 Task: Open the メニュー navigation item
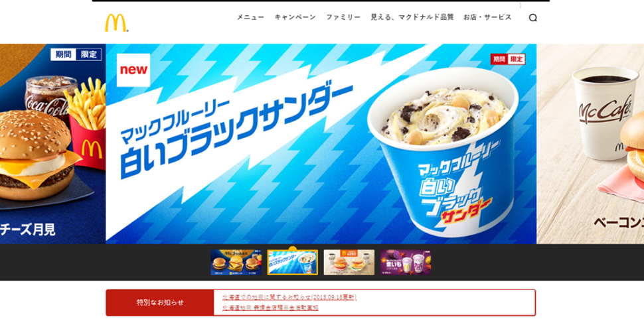coord(250,17)
